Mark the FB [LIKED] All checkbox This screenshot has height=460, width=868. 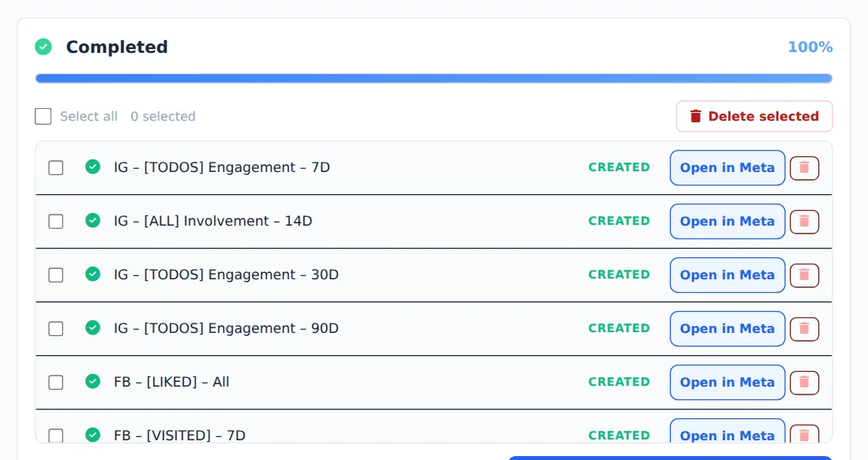pyautogui.click(x=56, y=382)
